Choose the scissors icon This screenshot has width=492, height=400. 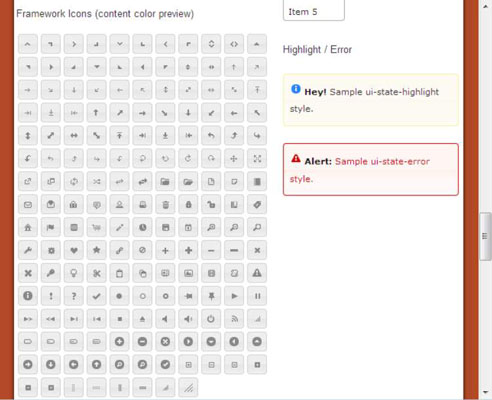click(97, 273)
